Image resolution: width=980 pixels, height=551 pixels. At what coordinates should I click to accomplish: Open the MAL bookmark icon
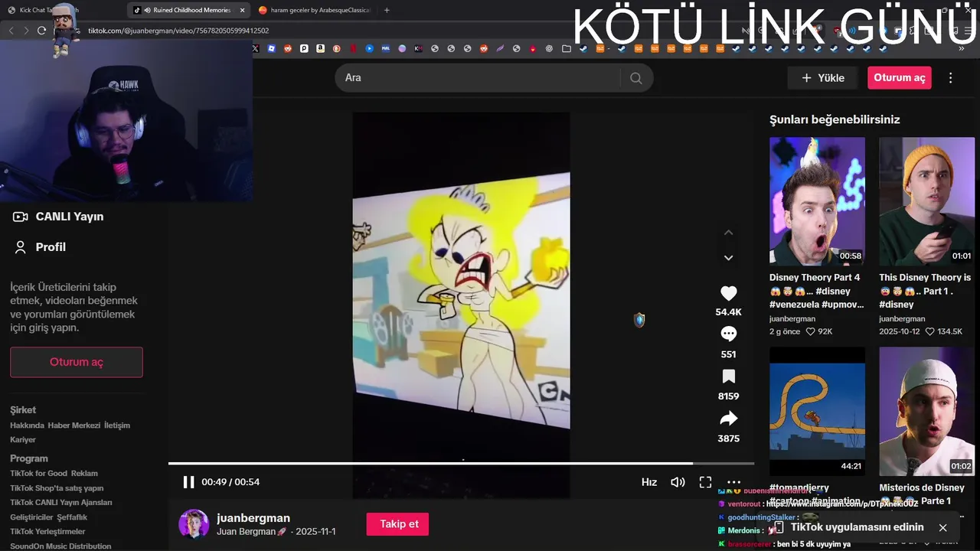pyautogui.click(x=386, y=48)
